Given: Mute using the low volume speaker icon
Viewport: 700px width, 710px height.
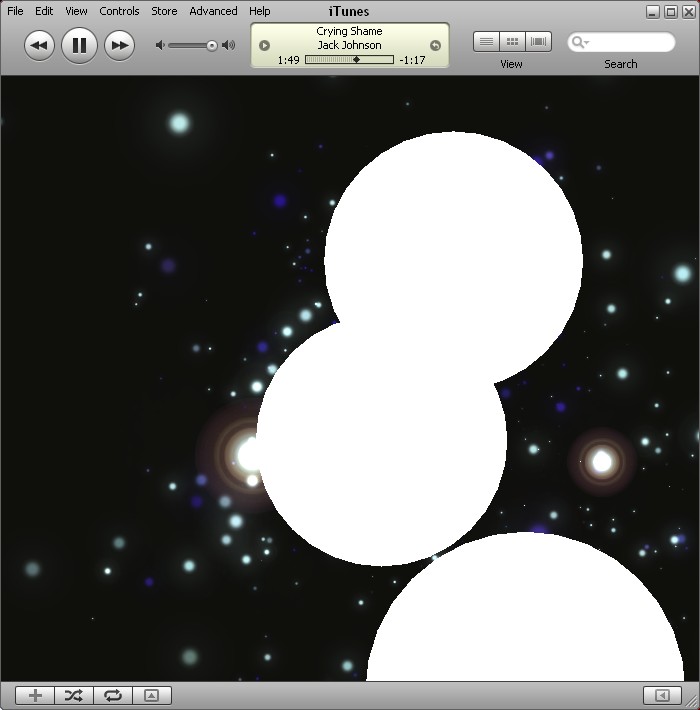Looking at the screenshot, I should 160,45.
